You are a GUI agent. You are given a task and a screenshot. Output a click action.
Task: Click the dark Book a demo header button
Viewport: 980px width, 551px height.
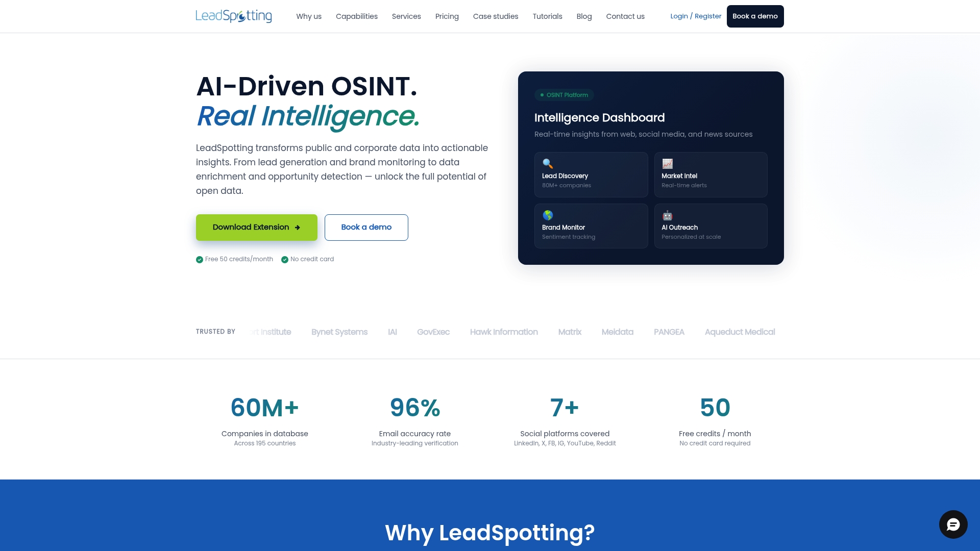755,16
